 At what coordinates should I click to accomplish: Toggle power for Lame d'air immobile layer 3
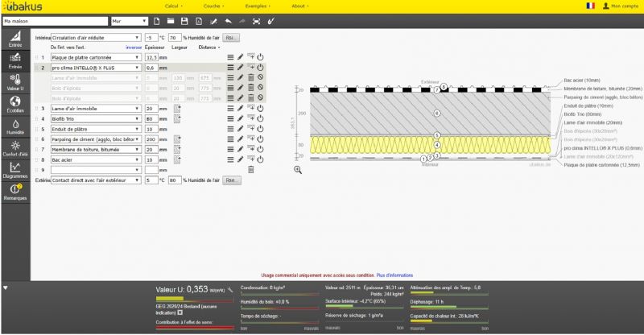coord(260,108)
